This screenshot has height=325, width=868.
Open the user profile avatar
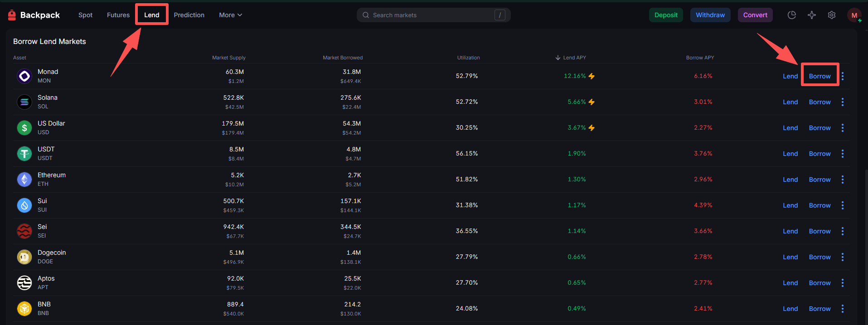click(x=854, y=15)
